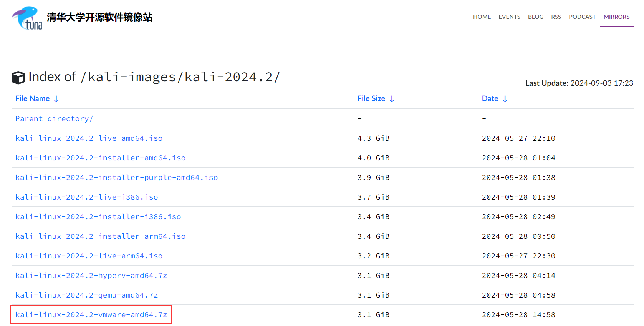Download kali-linux-2024.2-installer-amd64.iso

coord(101,158)
